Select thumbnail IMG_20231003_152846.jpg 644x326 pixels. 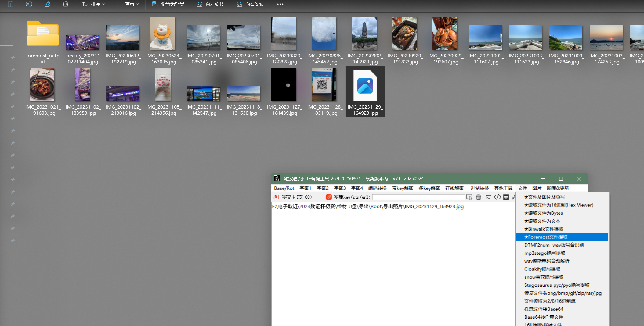pos(566,38)
